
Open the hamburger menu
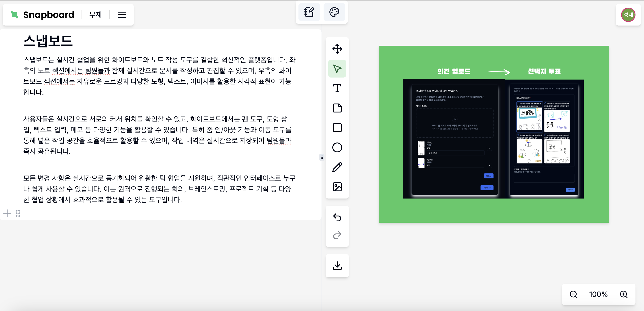(x=122, y=15)
